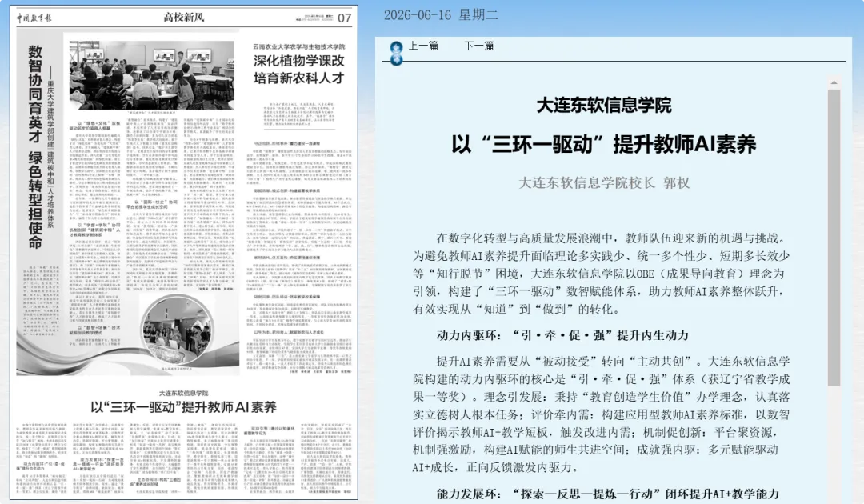Screen dimensions: 864x504
Task: Click the article pane scrollbar thumb
Action: point(834,237)
